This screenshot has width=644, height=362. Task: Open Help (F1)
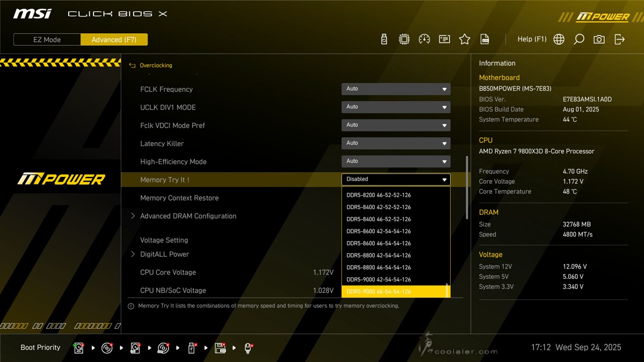532,39
